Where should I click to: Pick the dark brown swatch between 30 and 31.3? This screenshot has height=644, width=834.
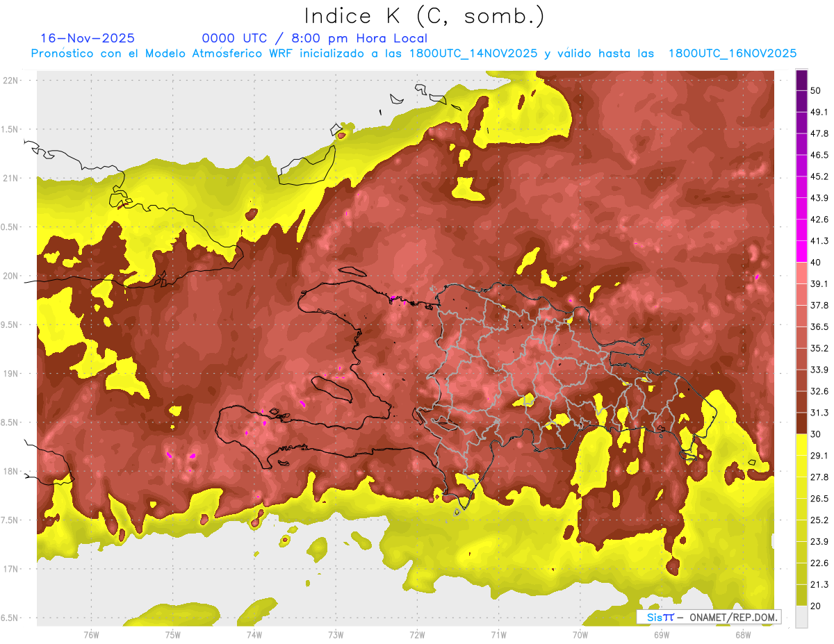point(801,423)
